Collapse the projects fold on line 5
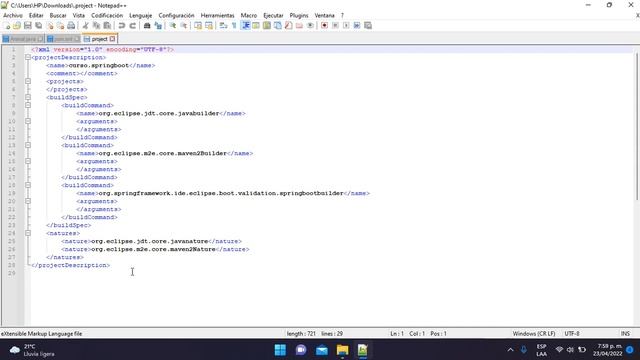 click(x=28, y=81)
